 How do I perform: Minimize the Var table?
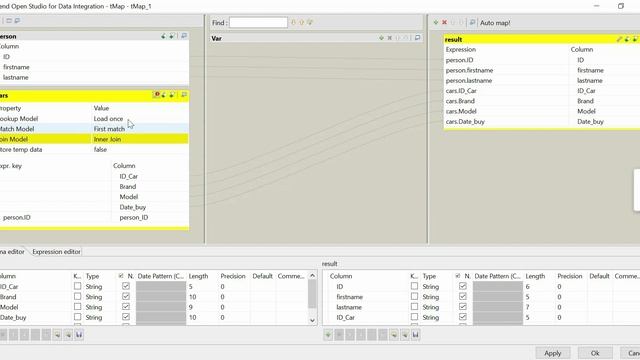(417, 38)
